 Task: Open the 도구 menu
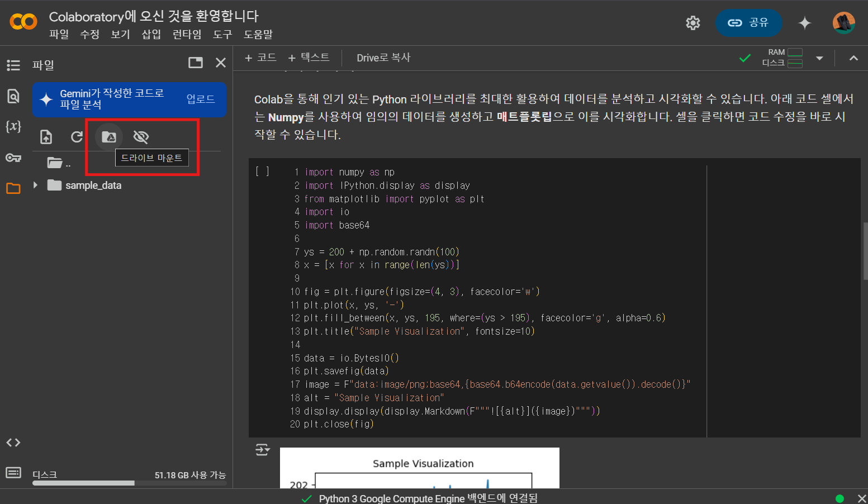222,34
